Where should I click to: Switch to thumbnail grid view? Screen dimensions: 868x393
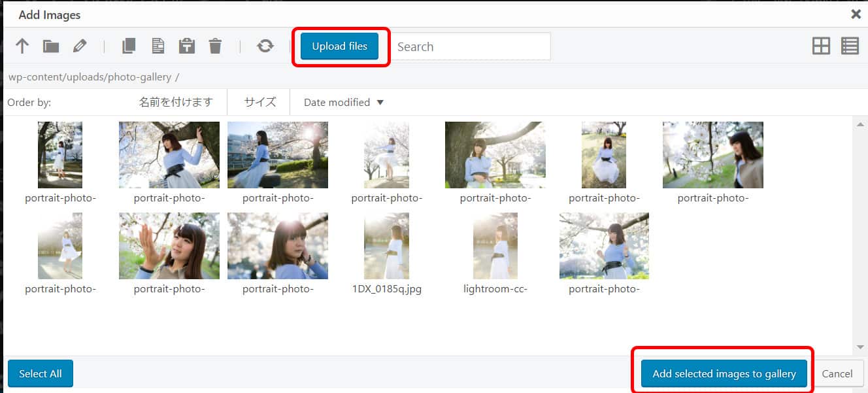click(821, 46)
